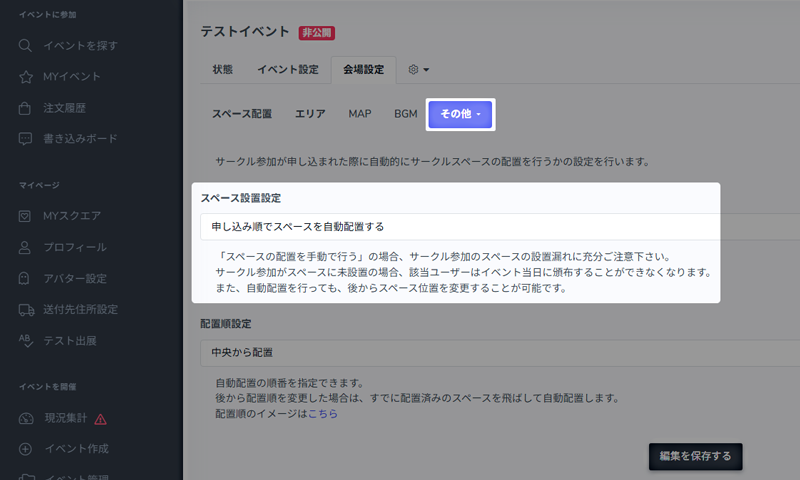Click the person icon for プロフィール
The height and width of the screenshot is (480, 800).
25,247
